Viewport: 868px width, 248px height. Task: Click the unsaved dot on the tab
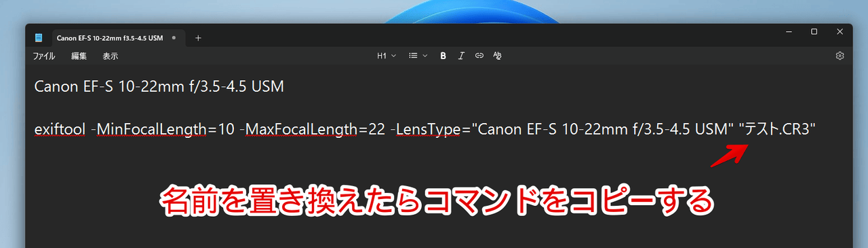pos(174,38)
